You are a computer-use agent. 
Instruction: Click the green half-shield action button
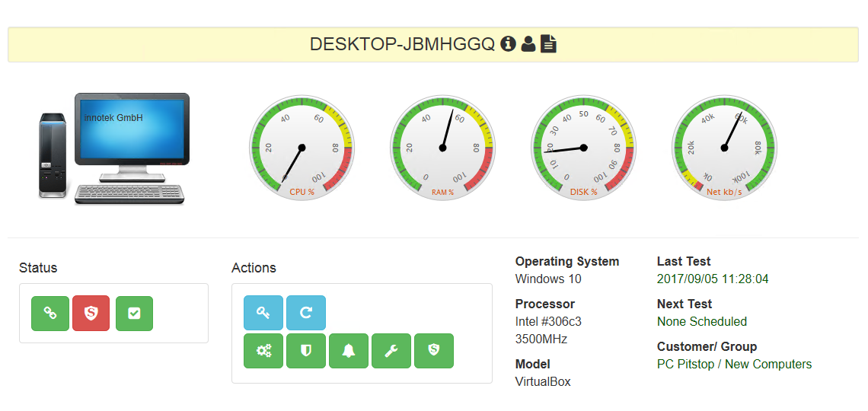point(306,351)
